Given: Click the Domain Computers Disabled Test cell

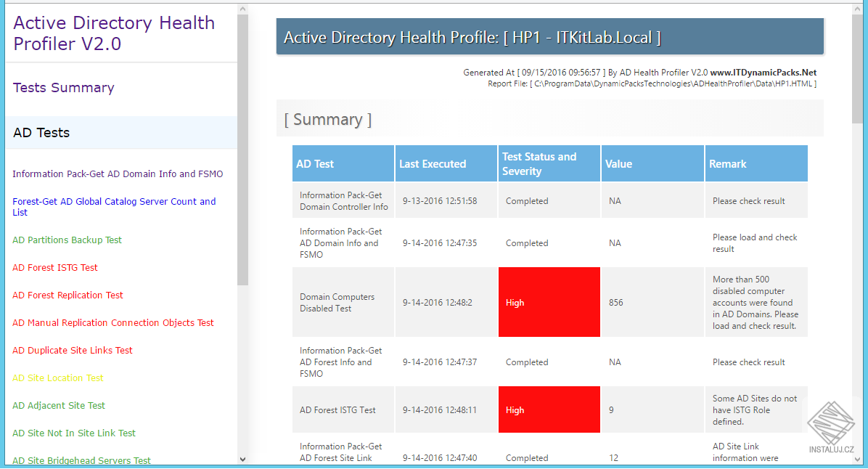Looking at the screenshot, I should [343, 302].
